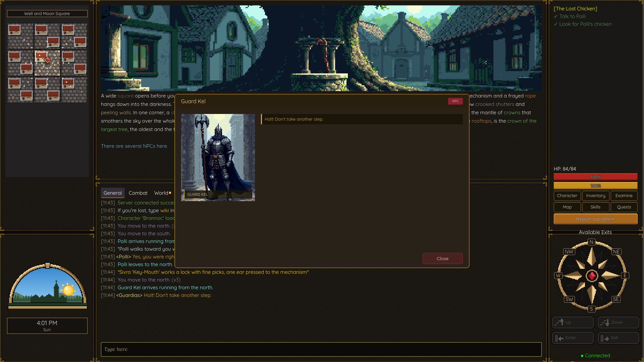This screenshot has width=644, height=362.
Task: Go west using the W compass marker
Action: pyautogui.click(x=558, y=276)
